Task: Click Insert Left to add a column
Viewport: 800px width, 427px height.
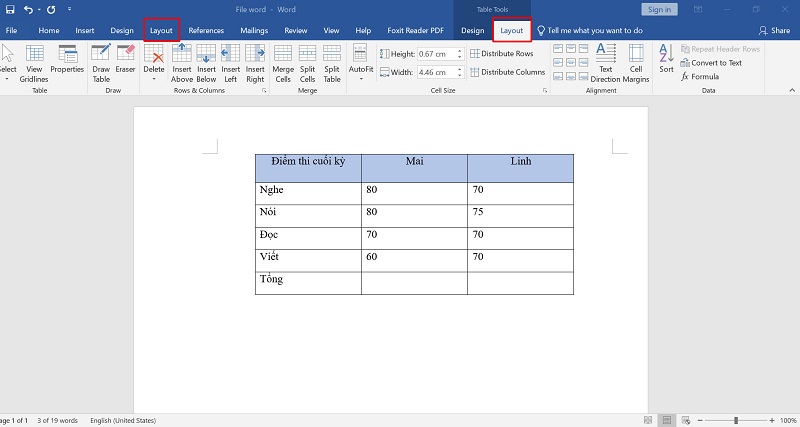Action: [231, 63]
